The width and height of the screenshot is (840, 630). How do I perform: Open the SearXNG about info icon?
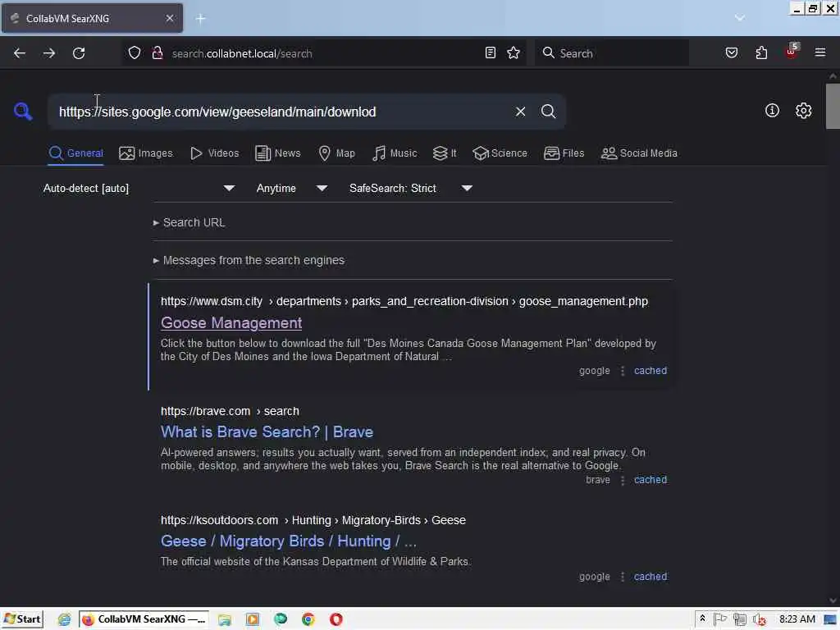tap(772, 111)
